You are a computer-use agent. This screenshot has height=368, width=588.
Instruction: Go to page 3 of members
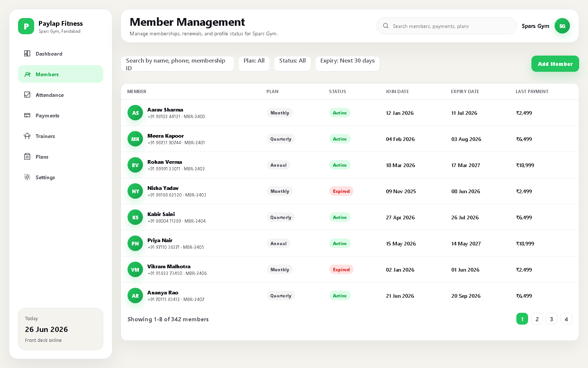pyautogui.click(x=552, y=319)
